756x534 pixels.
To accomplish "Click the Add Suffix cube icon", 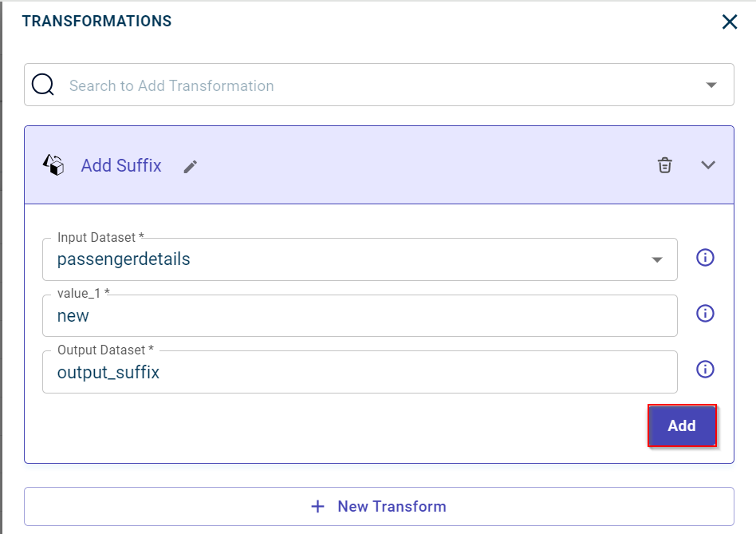I will [53, 165].
